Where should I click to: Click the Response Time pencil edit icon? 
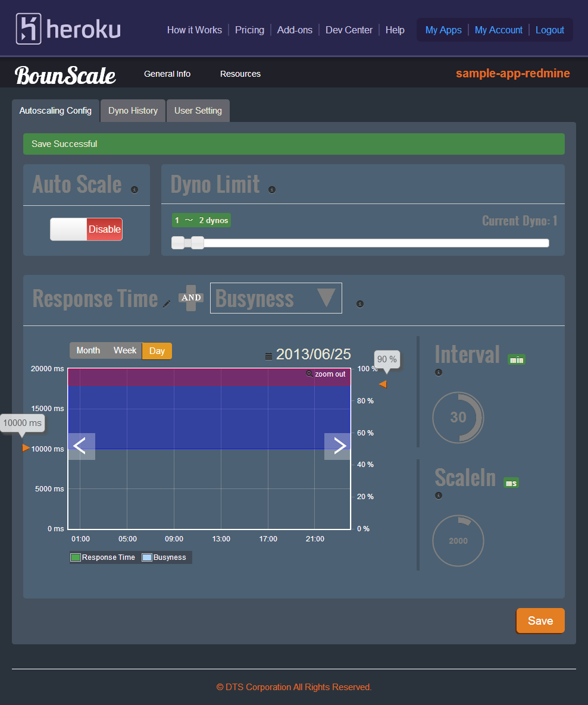pyautogui.click(x=167, y=304)
